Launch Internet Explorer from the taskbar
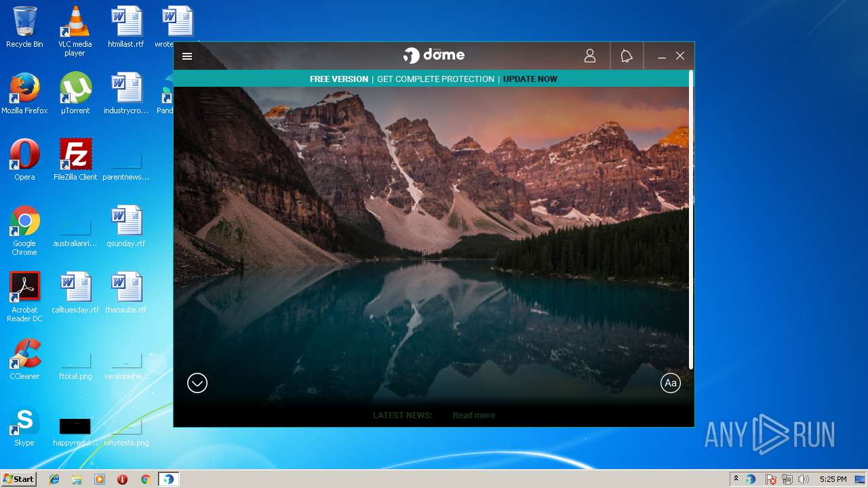The height and width of the screenshot is (488, 868). tap(54, 479)
